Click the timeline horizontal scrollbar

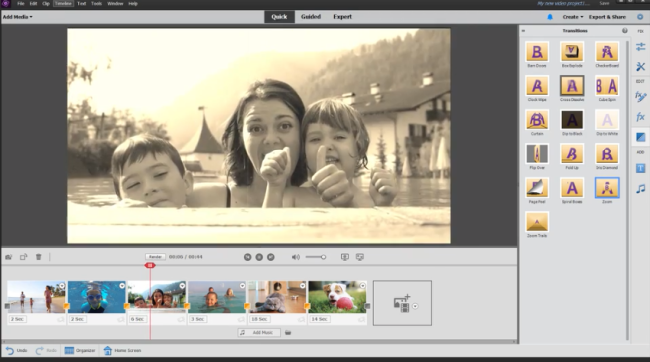(x=259, y=342)
